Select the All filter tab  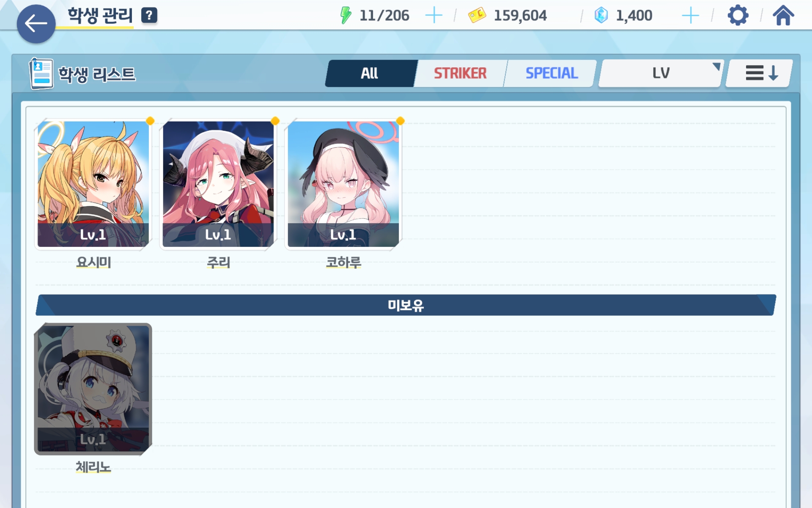click(370, 73)
